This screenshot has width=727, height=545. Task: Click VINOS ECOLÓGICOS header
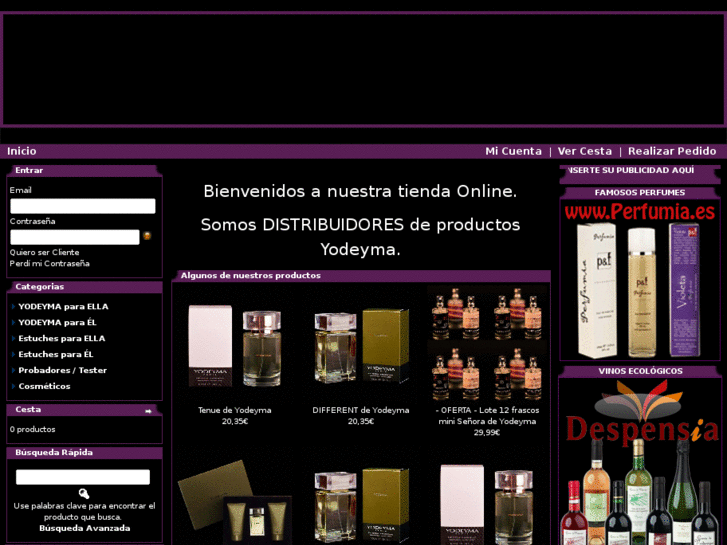(x=640, y=371)
